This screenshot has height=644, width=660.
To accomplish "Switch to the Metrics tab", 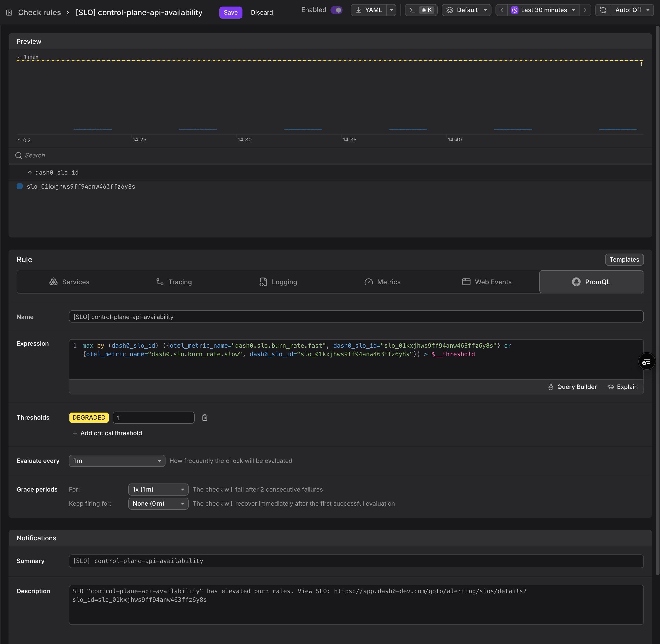I will [x=382, y=282].
